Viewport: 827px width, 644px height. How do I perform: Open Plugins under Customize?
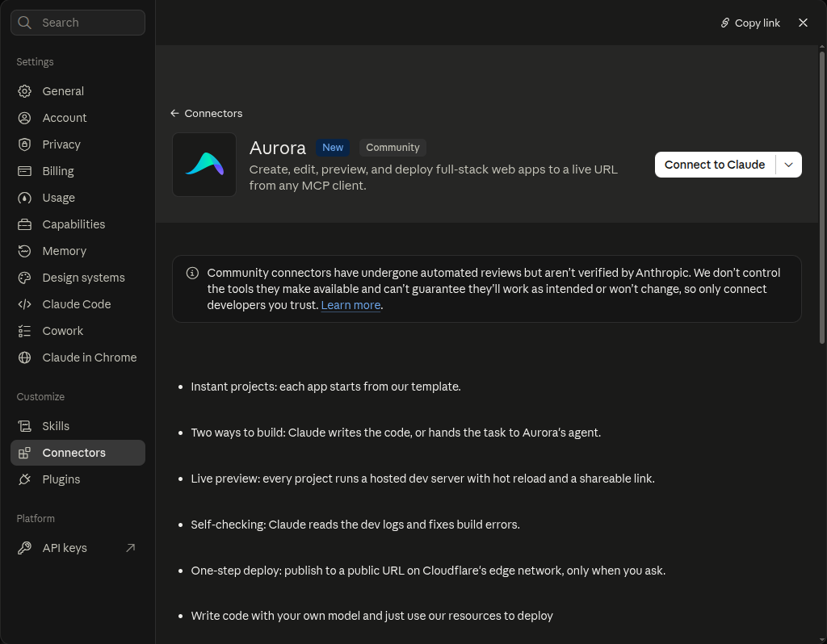coord(78,479)
